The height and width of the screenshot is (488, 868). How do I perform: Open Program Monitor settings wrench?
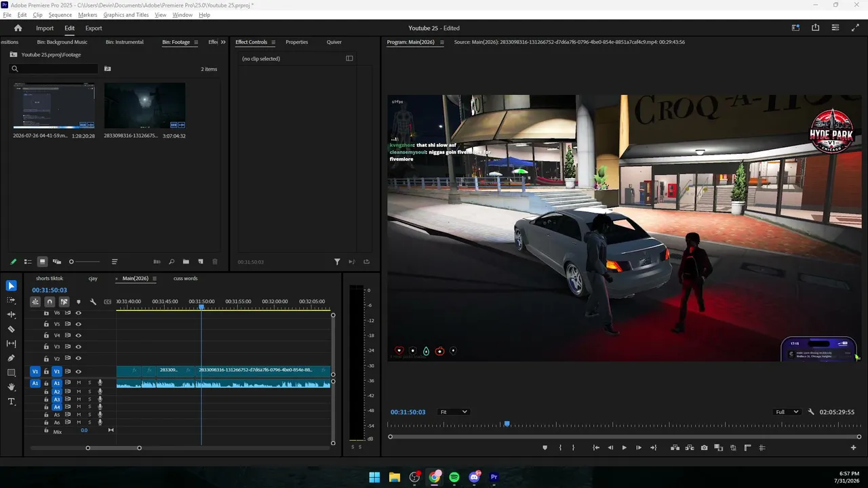coord(811,412)
